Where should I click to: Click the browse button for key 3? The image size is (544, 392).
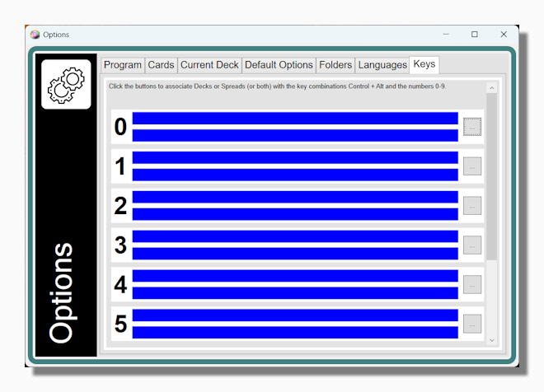tap(472, 245)
